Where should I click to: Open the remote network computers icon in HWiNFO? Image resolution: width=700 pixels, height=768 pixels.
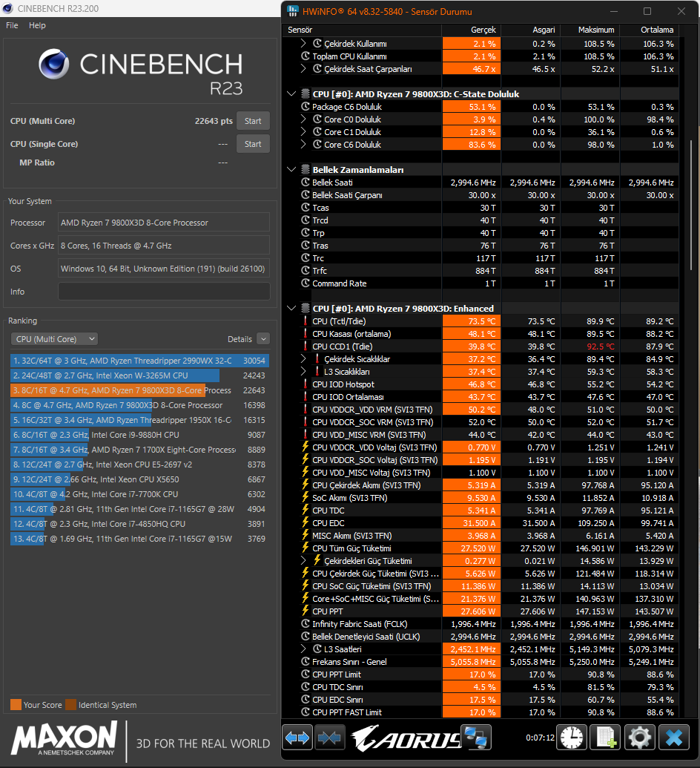(477, 737)
